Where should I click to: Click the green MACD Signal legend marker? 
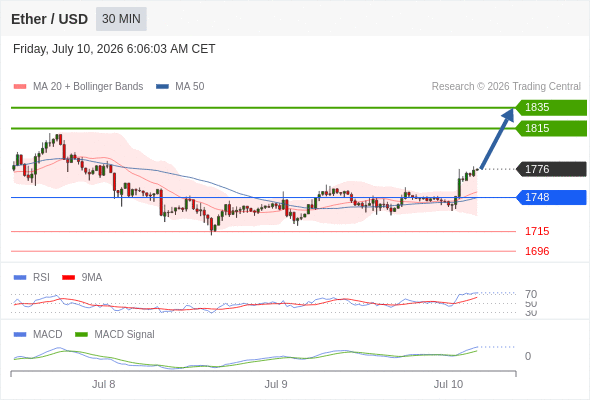pos(81,334)
